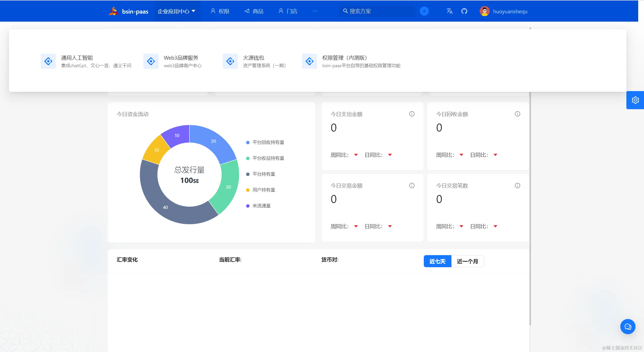Open the chat support bubble
The height and width of the screenshot is (352, 644).
point(628,327)
